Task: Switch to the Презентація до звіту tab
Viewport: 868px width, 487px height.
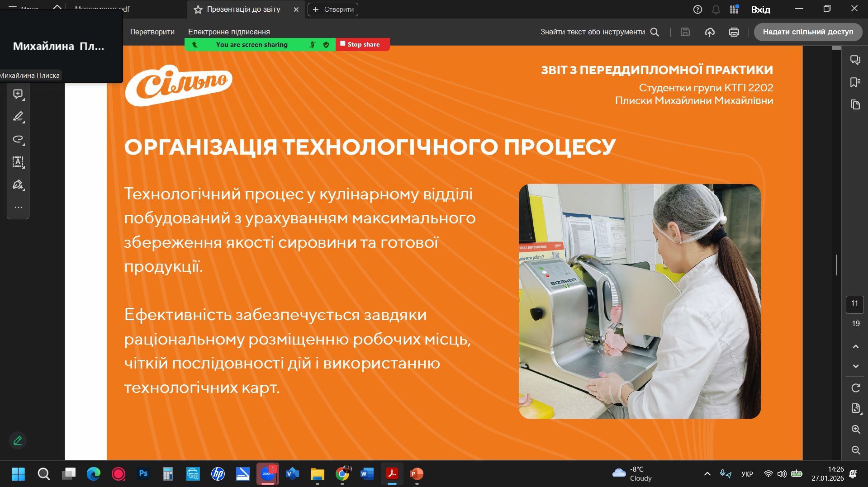Action: click(243, 9)
